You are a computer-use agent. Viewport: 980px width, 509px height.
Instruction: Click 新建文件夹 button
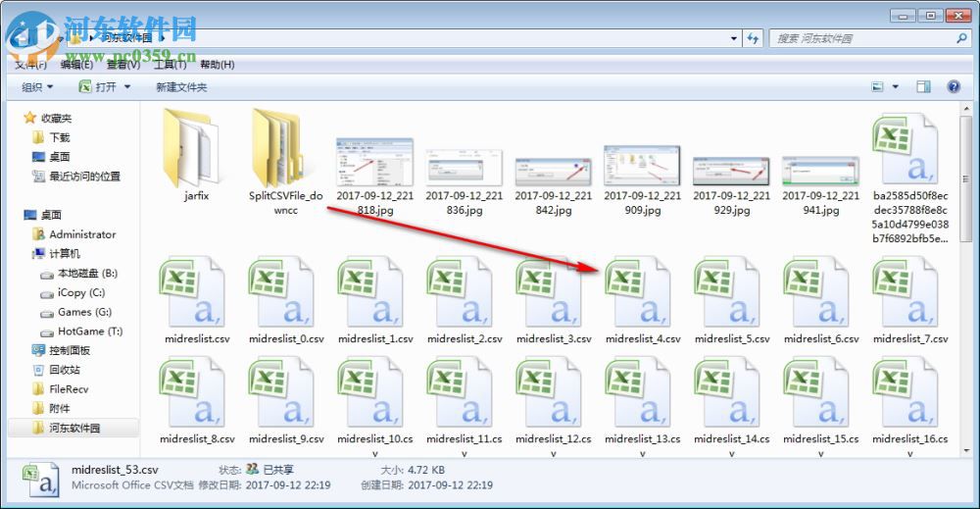tap(181, 87)
